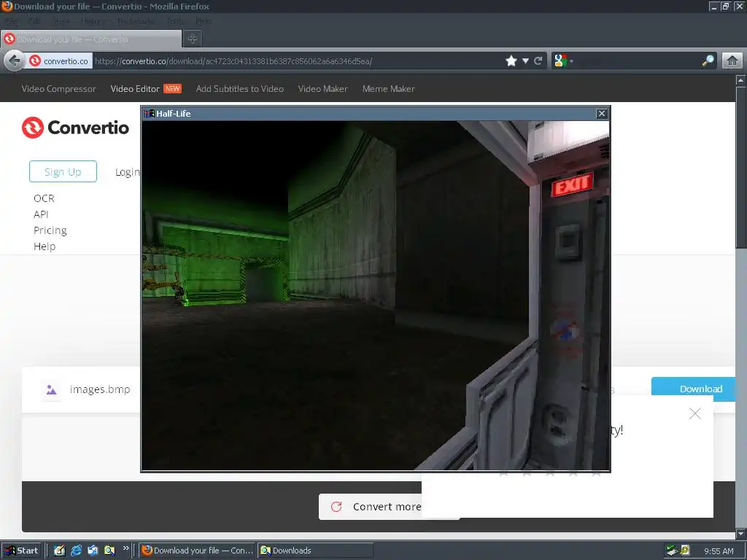Viewport: 747px width, 560px height.
Task: Expand the quick launch overflow chevron
Action: click(x=125, y=548)
